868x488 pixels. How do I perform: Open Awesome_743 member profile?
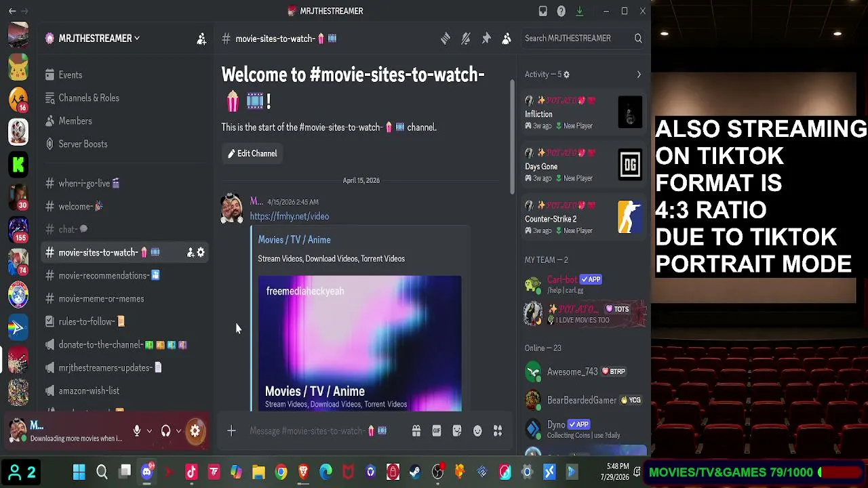coord(583,372)
